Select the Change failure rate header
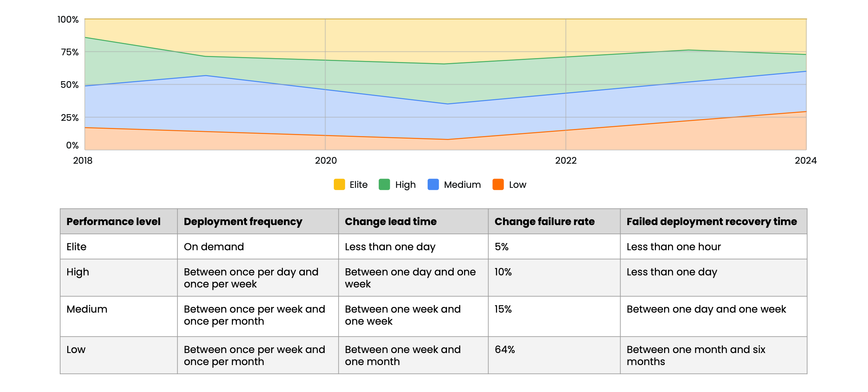The width and height of the screenshot is (868, 392). click(544, 222)
